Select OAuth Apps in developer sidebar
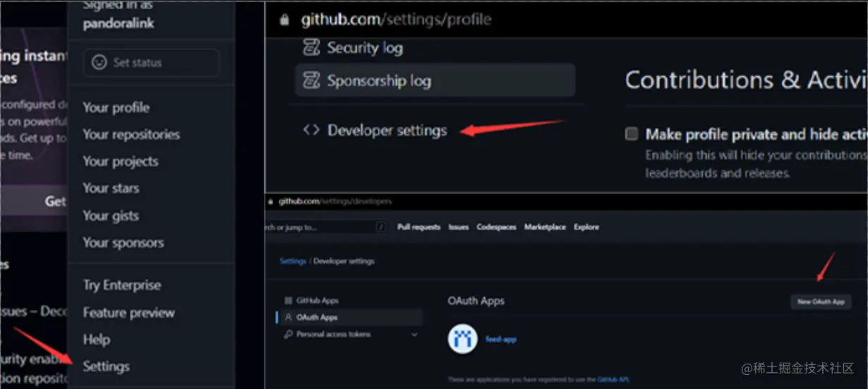Viewport: 868px width, 389px height. (x=350, y=317)
